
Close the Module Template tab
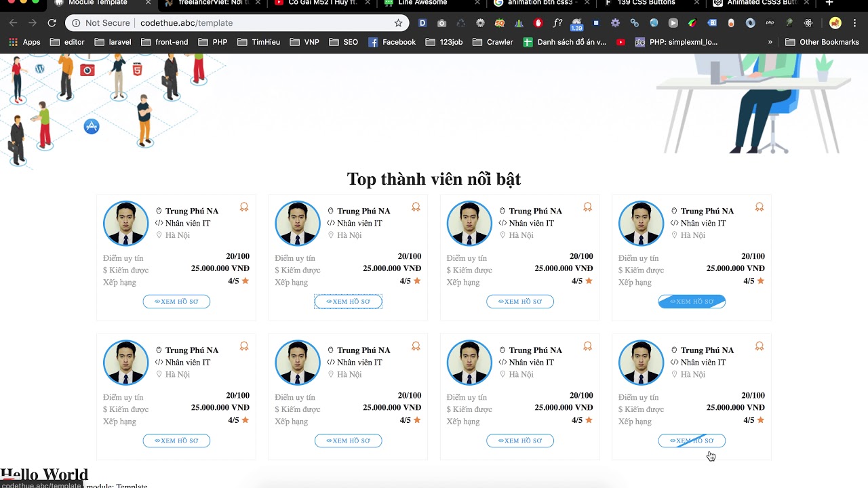pyautogui.click(x=148, y=3)
